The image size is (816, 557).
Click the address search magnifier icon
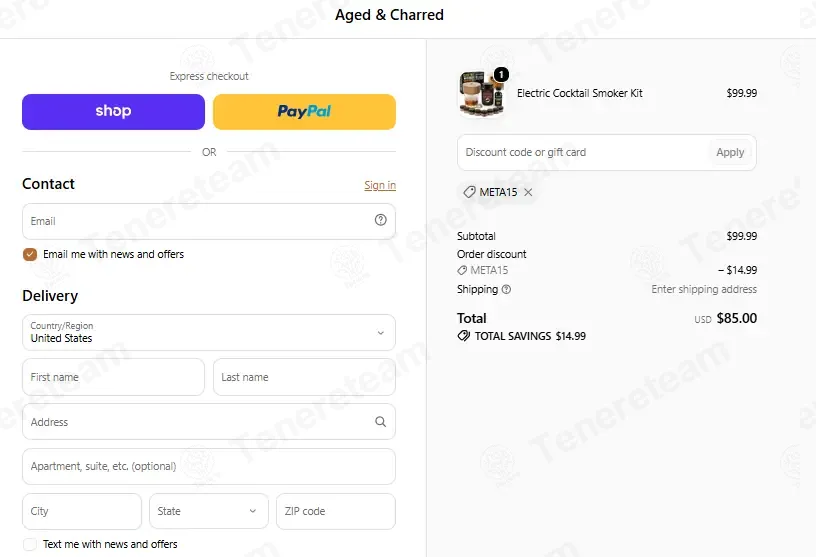(x=380, y=422)
